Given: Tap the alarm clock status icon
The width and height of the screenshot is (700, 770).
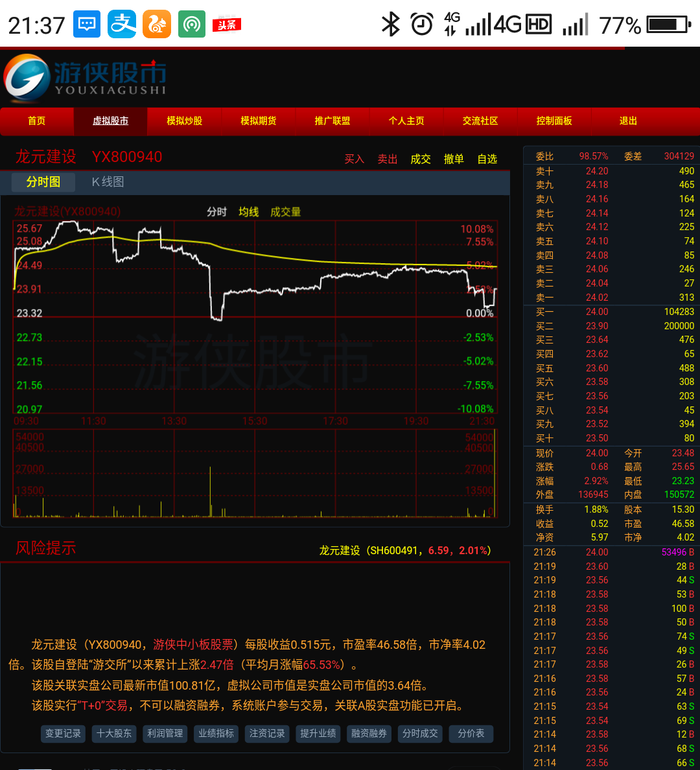Looking at the screenshot, I should point(422,25).
